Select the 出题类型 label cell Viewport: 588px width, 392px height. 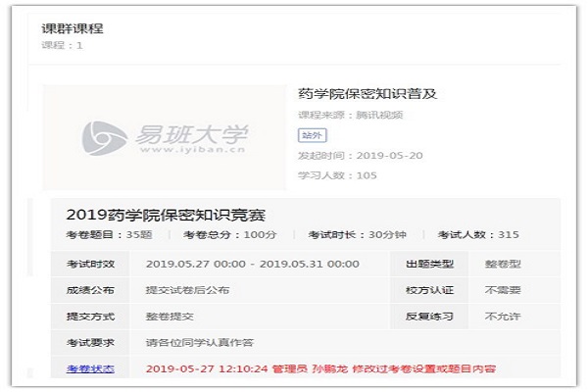[x=425, y=264]
